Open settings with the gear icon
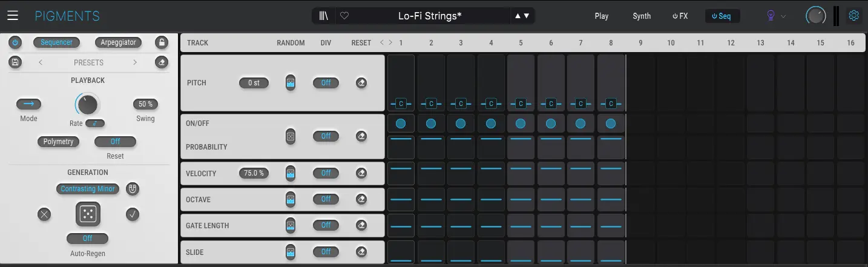The image size is (868, 267). tap(854, 16)
